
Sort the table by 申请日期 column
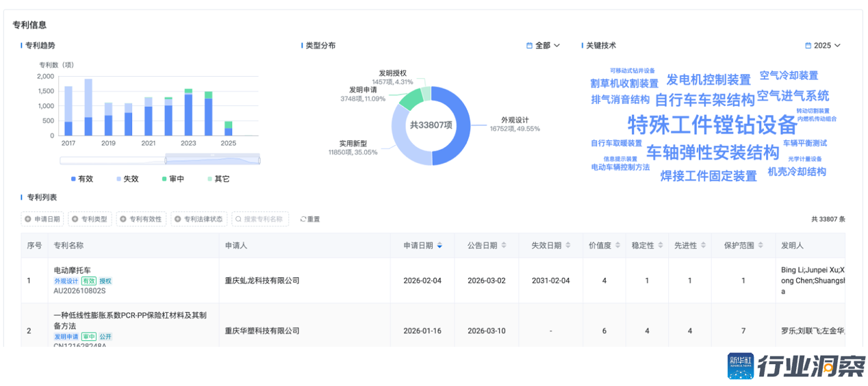point(439,245)
